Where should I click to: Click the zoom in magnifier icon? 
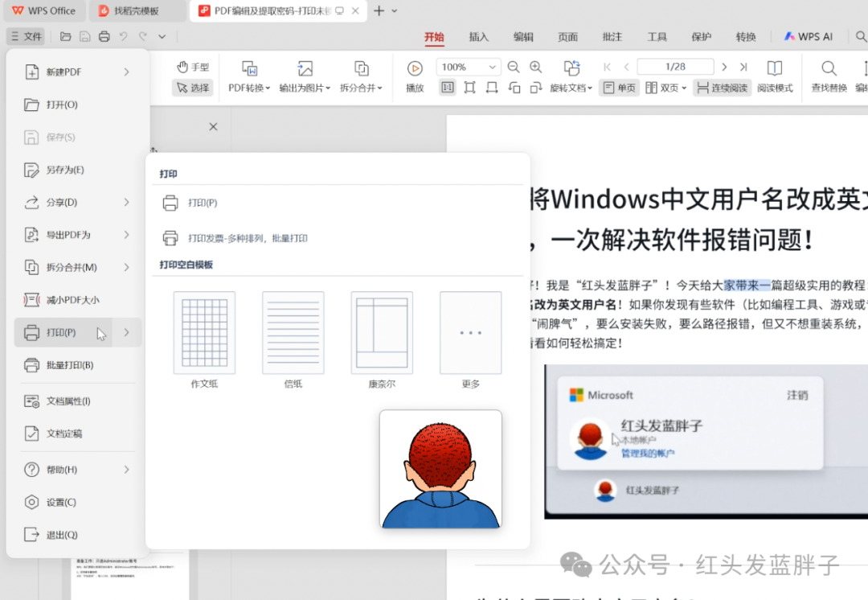536,68
